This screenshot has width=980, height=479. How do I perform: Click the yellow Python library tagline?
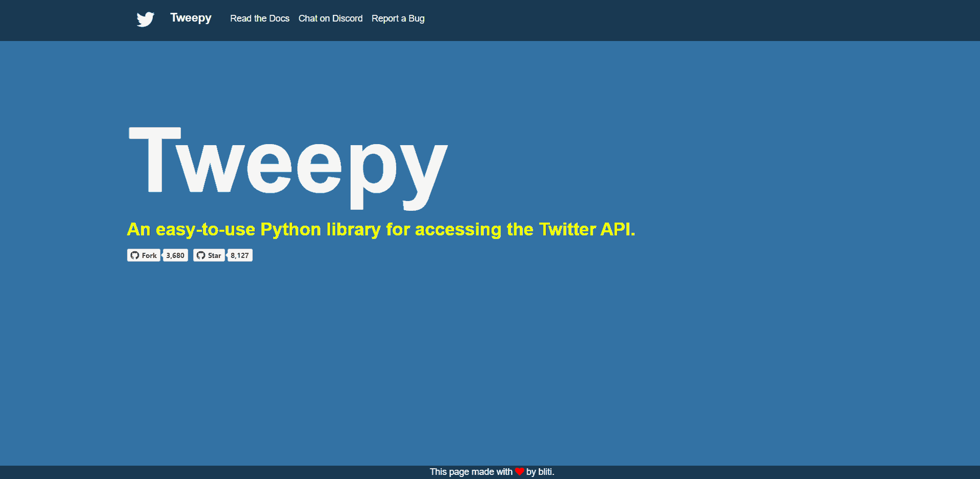pyautogui.click(x=381, y=229)
